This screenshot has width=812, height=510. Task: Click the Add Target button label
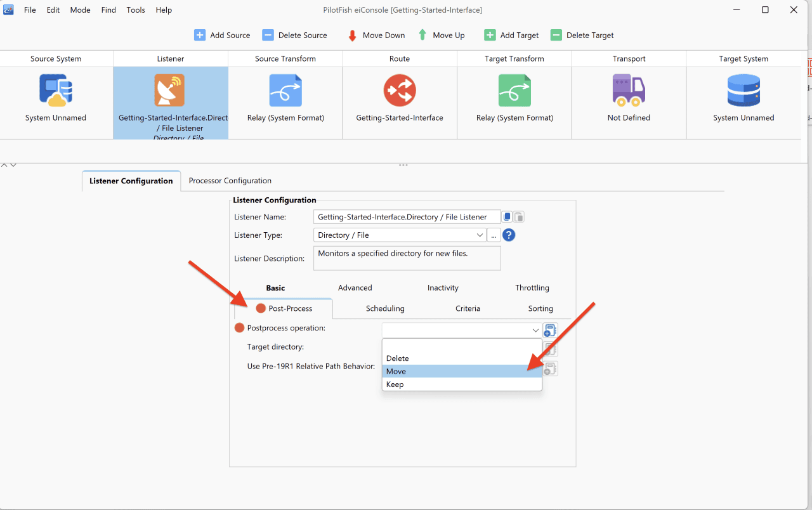[x=520, y=36]
